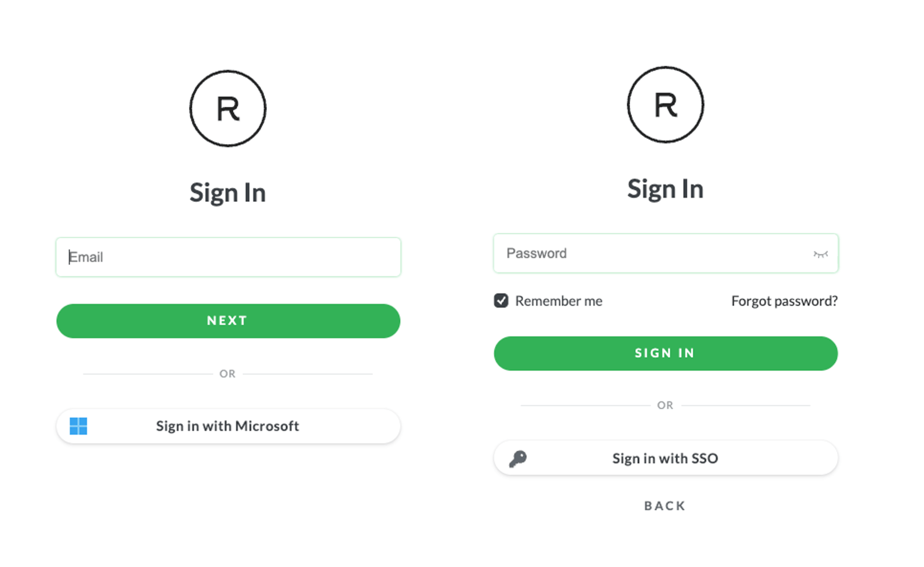The height and width of the screenshot is (567, 924).
Task: Open the Forgot password link
Action: [784, 301]
